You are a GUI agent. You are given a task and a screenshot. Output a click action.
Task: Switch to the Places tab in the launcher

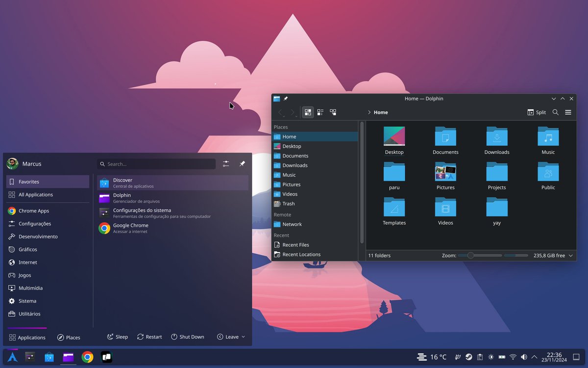click(69, 338)
